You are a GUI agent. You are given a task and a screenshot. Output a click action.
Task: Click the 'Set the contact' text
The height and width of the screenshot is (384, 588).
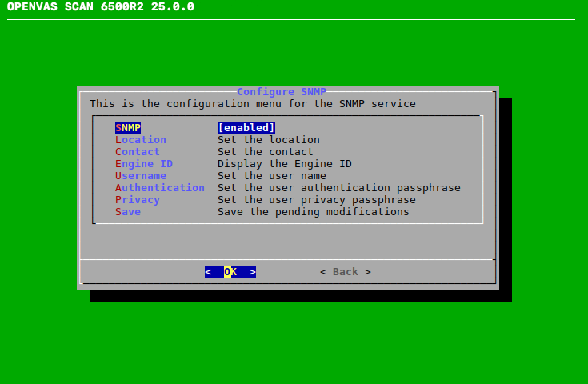(265, 152)
